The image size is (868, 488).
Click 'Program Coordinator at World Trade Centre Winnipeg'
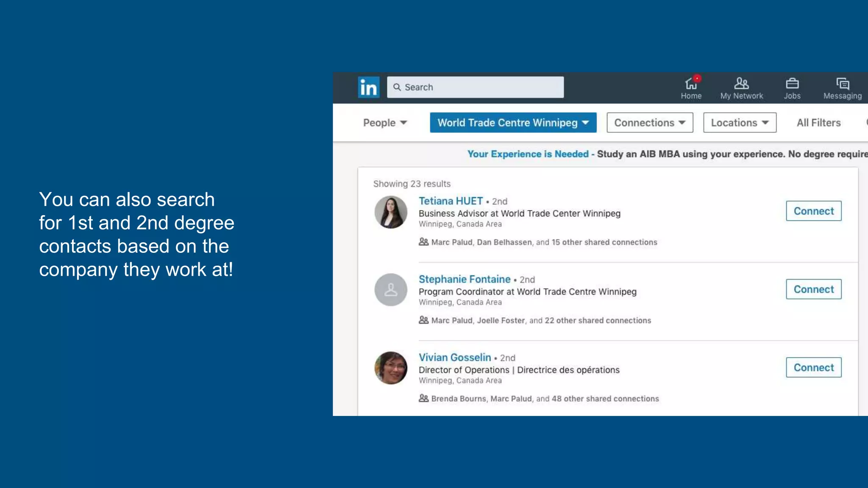tap(528, 292)
